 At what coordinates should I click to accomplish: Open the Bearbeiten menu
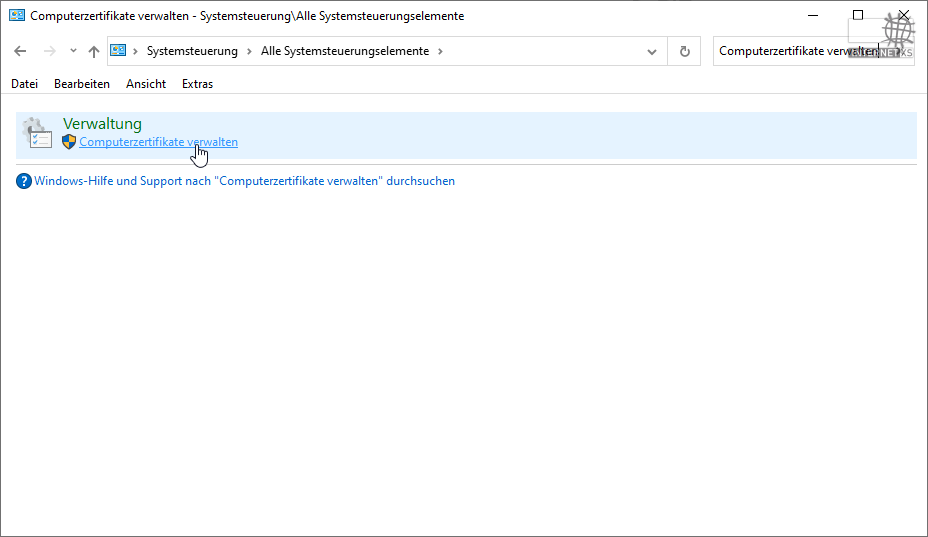tap(82, 84)
